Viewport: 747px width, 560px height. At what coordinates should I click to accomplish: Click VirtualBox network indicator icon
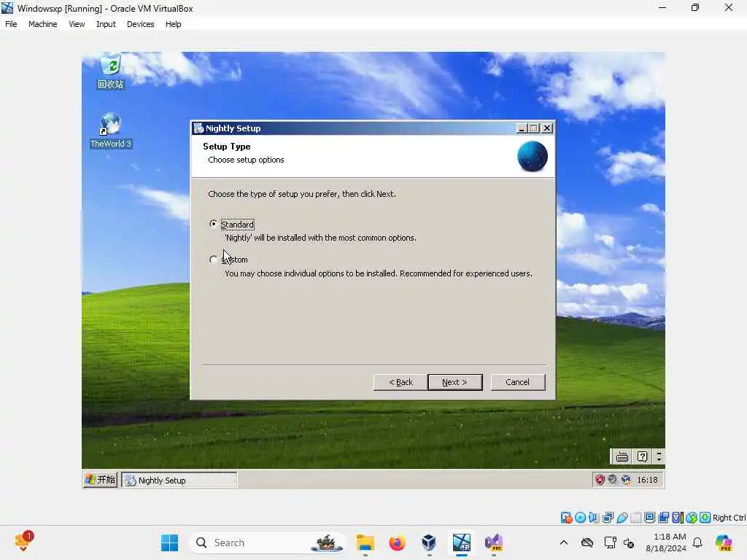[x=608, y=518]
